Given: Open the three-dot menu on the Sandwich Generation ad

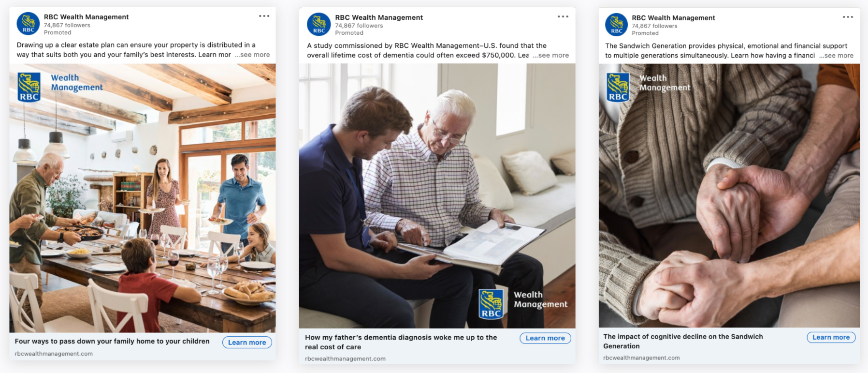Looking at the screenshot, I should pos(848,17).
